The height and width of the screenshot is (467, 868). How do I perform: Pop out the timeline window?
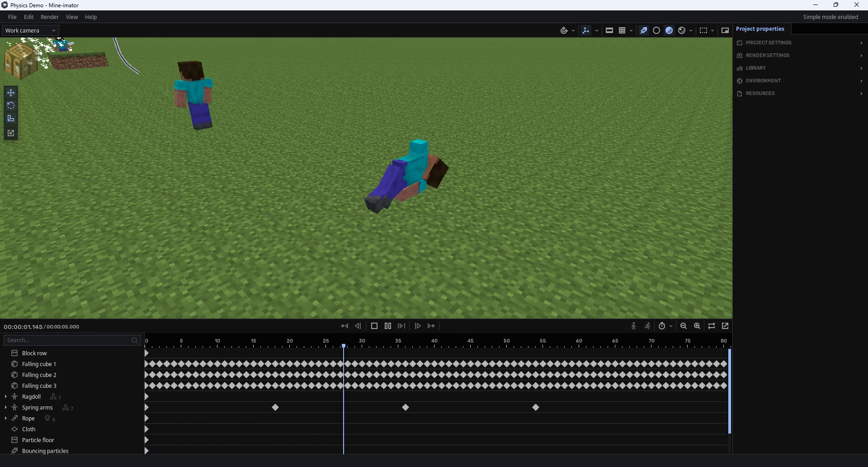(x=725, y=326)
